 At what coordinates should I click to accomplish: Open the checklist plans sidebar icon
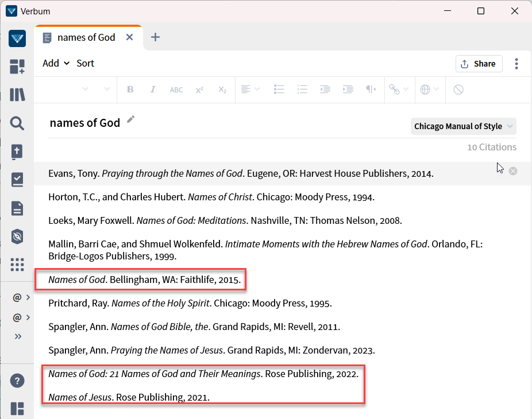(17, 180)
